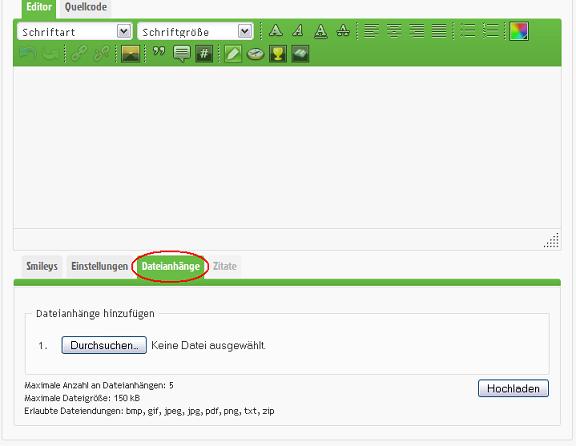Insert a hyperlink with chain icon
The width and height of the screenshot is (576, 446).
pos(79,54)
